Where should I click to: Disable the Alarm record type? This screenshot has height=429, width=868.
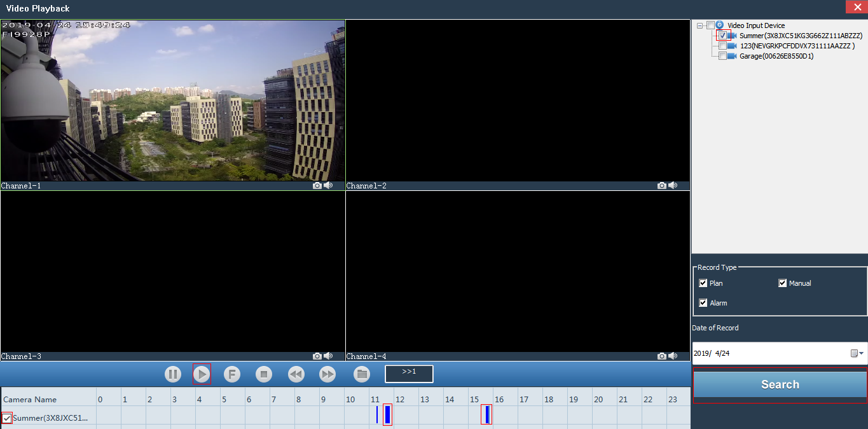pyautogui.click(x=703, y=302)
